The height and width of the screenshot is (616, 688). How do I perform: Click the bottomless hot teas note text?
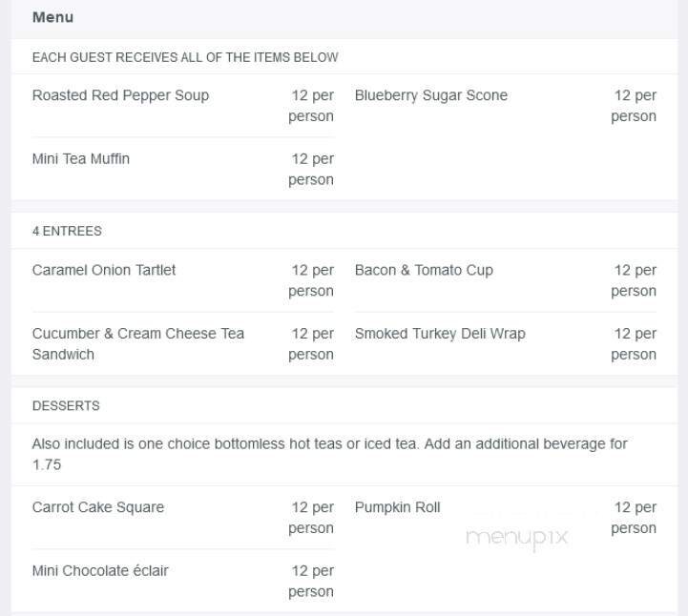tap(330, 454)
